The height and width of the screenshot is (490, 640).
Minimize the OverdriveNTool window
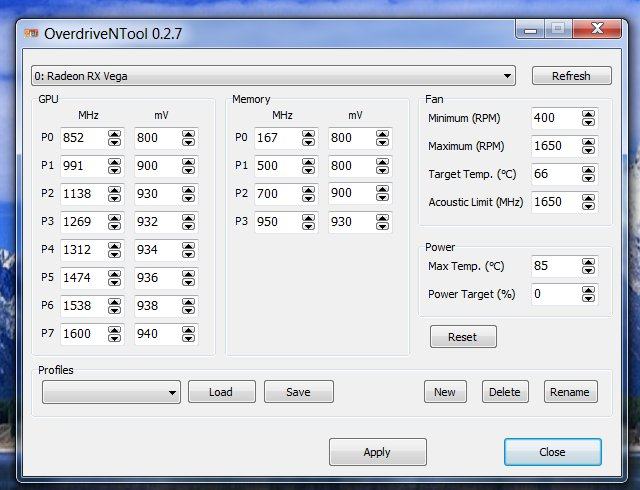(x=530, y=29)
